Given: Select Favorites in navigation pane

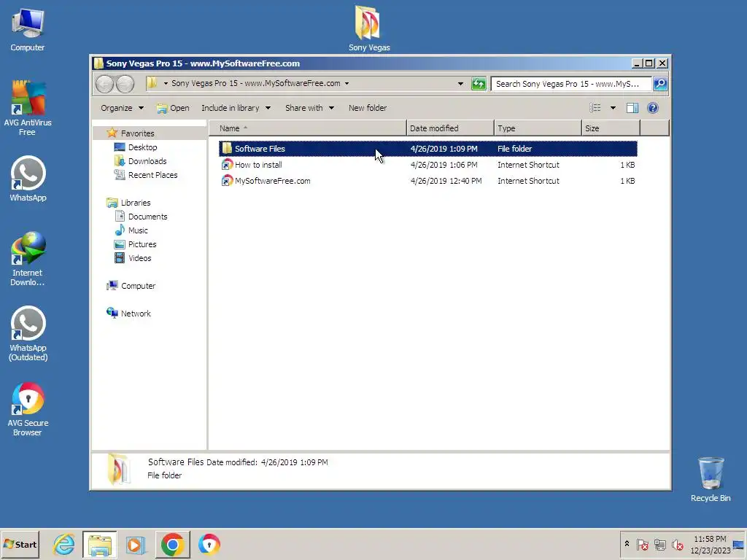Looking at the screenshot, I should [138, 133].
